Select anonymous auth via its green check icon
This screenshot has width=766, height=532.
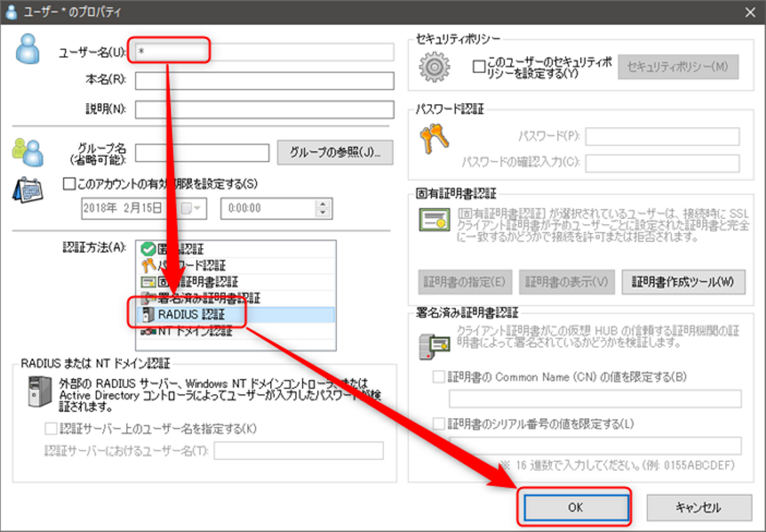[148, 249]
